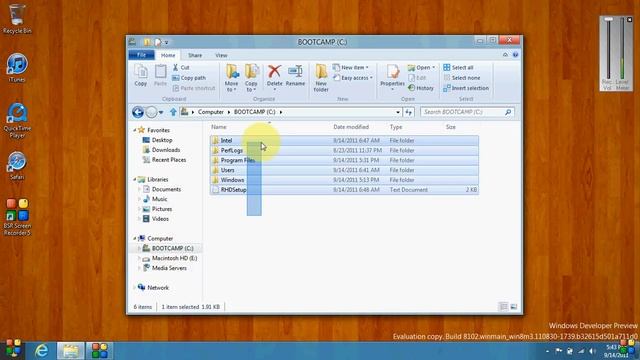Click the red Delete icon
The width and height of the screenshot is (640, 360).
(274, 72)
